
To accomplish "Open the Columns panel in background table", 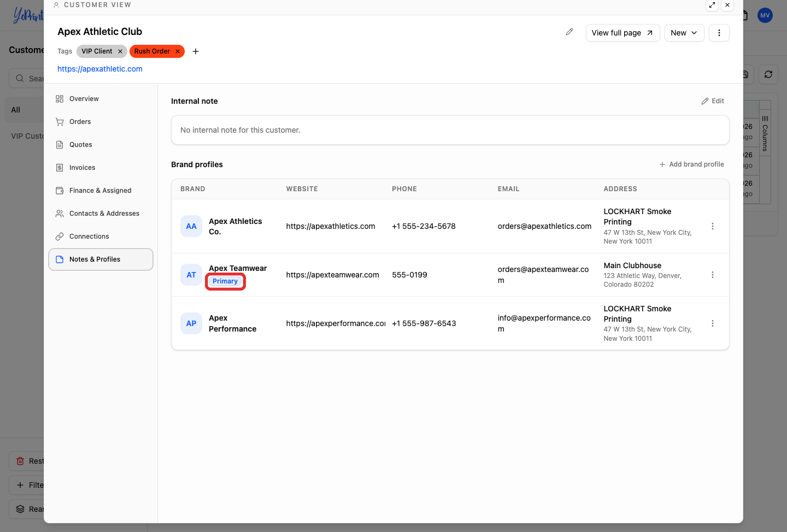I will [x=765, y=134].
